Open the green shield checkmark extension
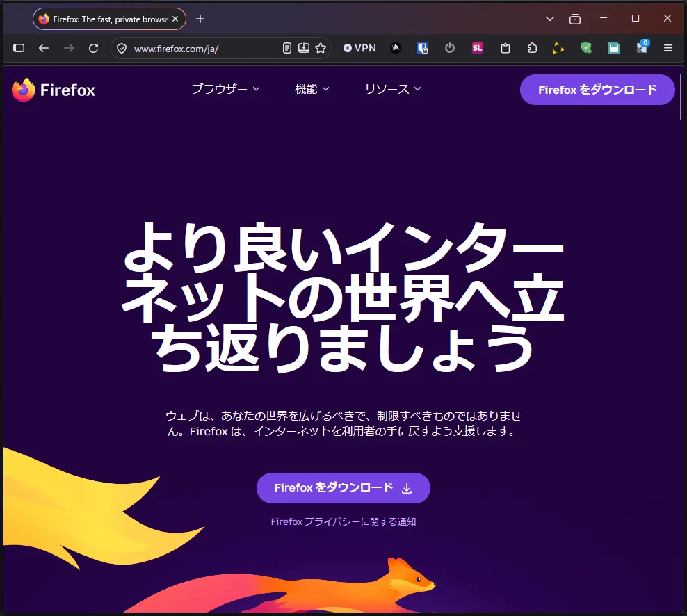The height and width of the screenshot is (616, 687). pos(586,48)
